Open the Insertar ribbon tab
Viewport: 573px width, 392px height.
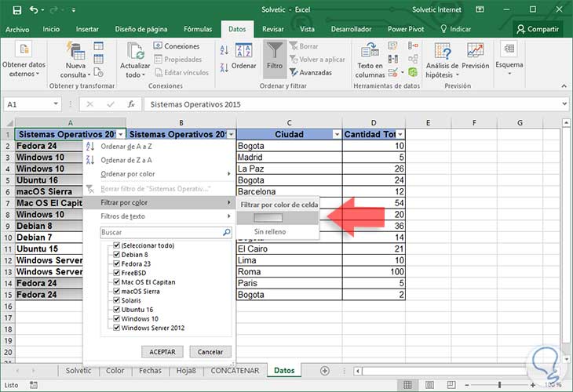pyautogui.click(x=87, y=29)
